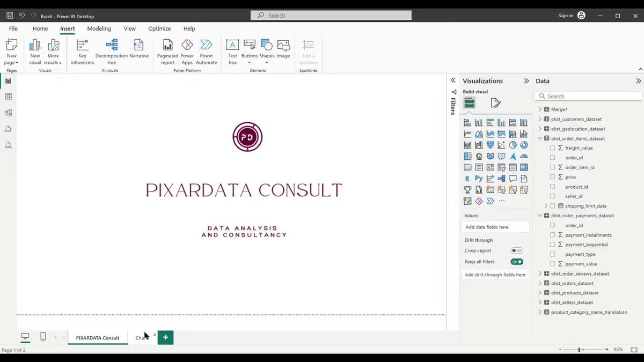Expand olist_order_reviews_dataset table
This screenshot has height=362, width=644.
(540, 274)
